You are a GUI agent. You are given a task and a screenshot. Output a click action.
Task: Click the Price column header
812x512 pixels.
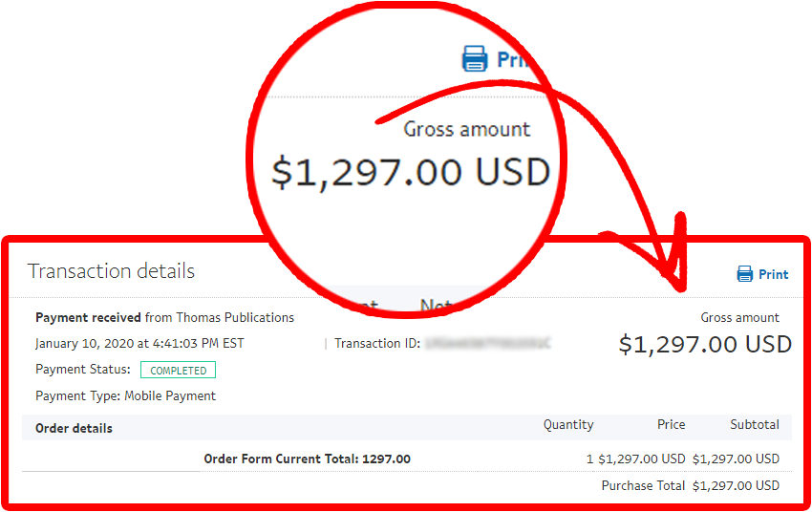point(672,424)
